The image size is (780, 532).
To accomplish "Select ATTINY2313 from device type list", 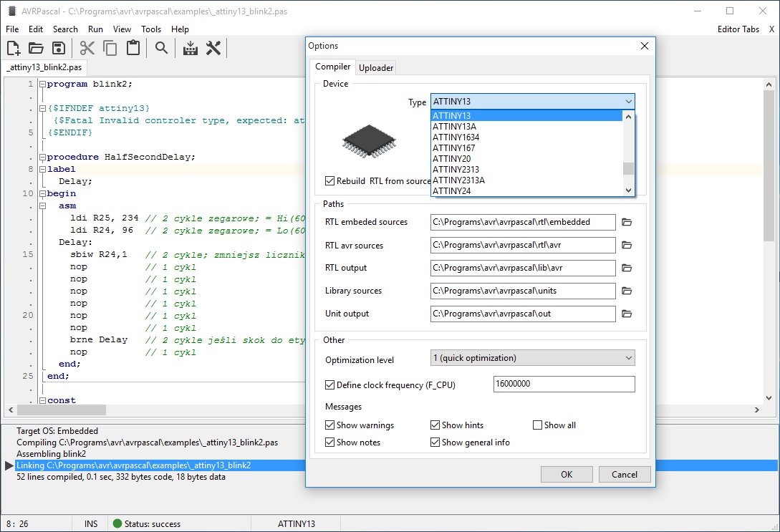I will pyautogui.click(x=456, y=170).
